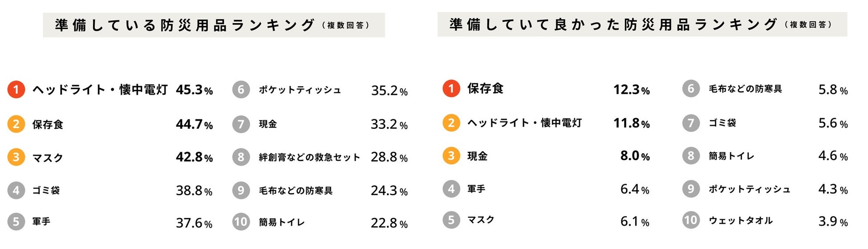Image resolution: width=868 pixels, height=249 pixels.
Task: Click the gray 7 badge beside ゴミ袋
Action: tap(691, 122)
